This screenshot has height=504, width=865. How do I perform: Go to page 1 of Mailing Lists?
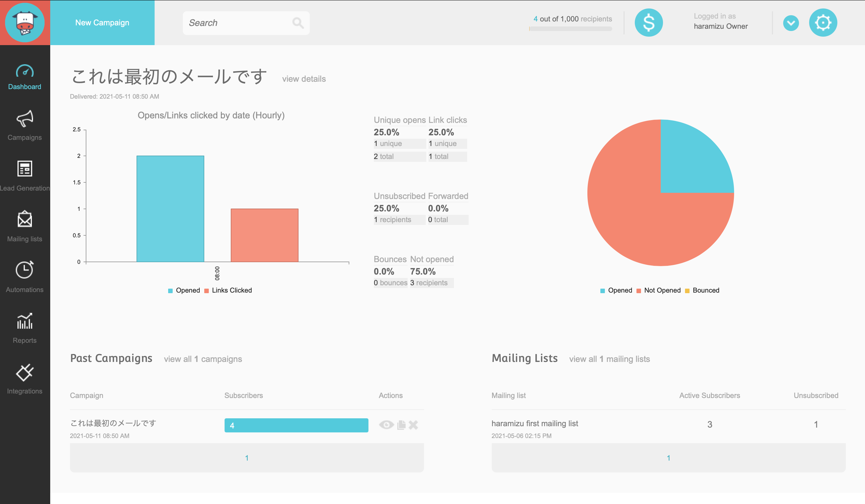[x=668, y=458]
